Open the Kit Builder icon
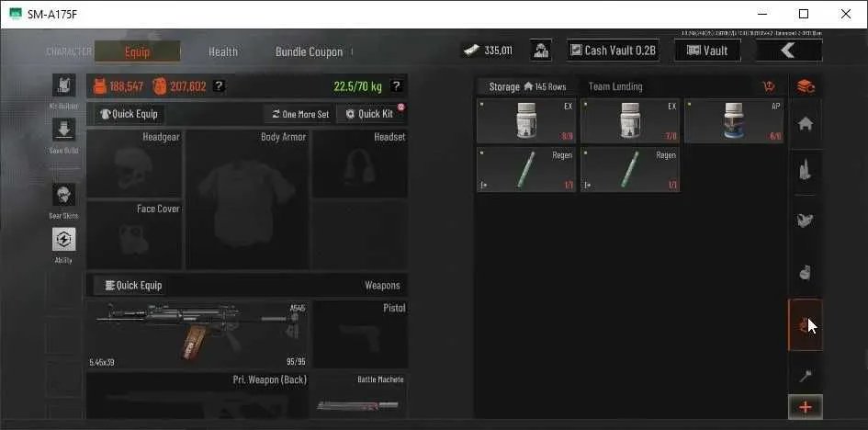Screen dimensions: 868x430 [63, 85]
